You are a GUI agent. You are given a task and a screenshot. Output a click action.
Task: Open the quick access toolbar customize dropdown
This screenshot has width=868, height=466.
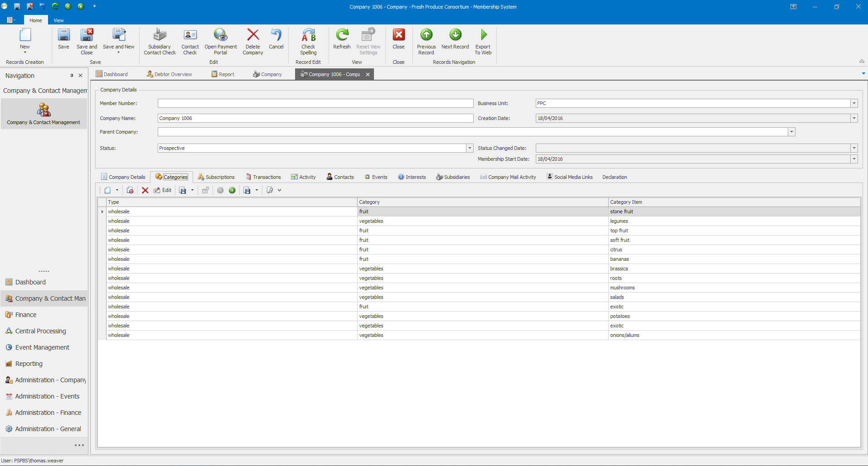(x=94, y=6)
